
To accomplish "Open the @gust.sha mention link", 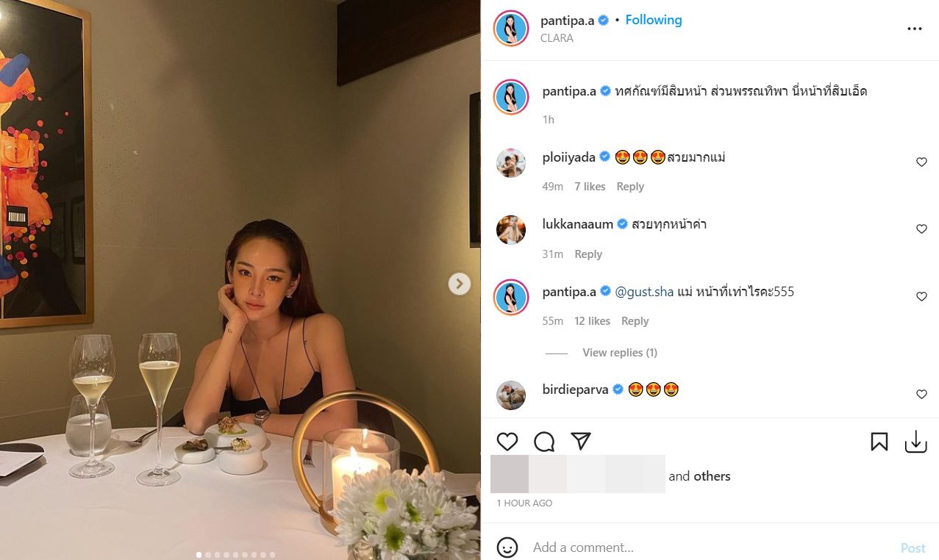I will click(x=644, y=292).
